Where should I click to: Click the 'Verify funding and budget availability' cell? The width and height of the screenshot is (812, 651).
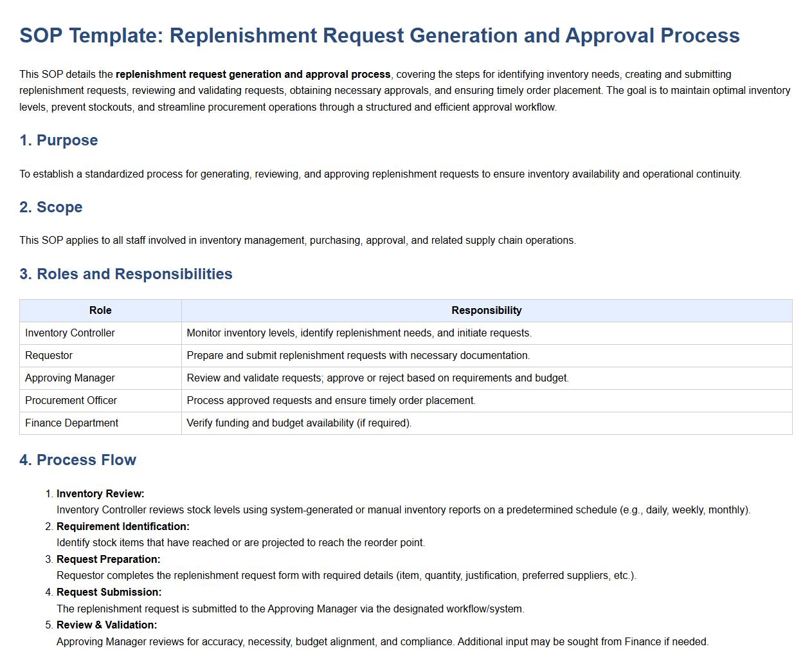point(299,423)
